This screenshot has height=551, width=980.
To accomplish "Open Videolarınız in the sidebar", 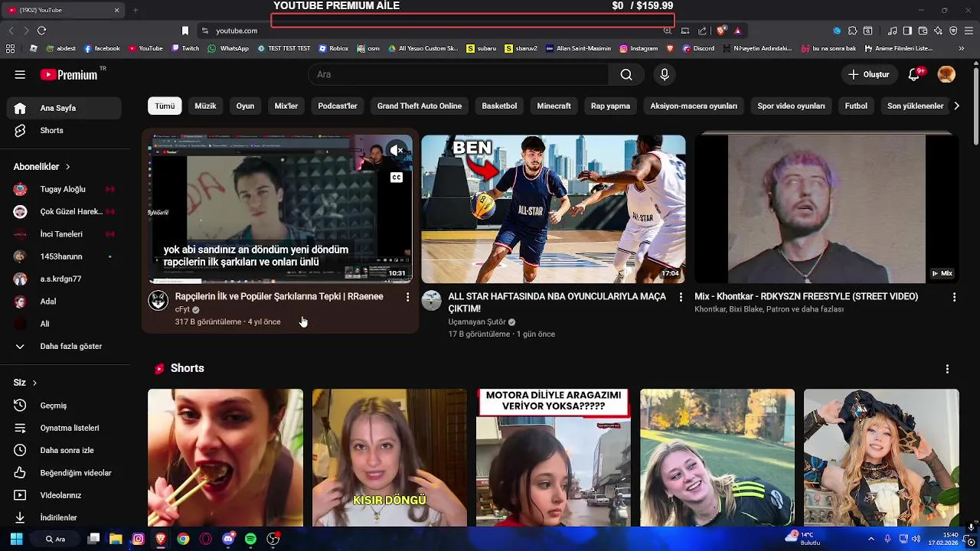I will coord(64,495).
